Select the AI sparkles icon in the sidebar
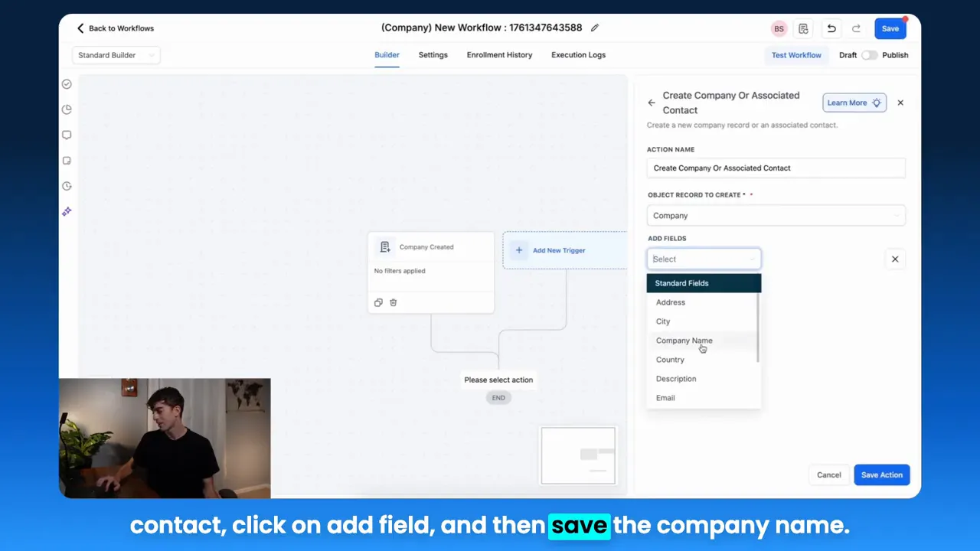 pyautogui.click(x=67, y=211)
